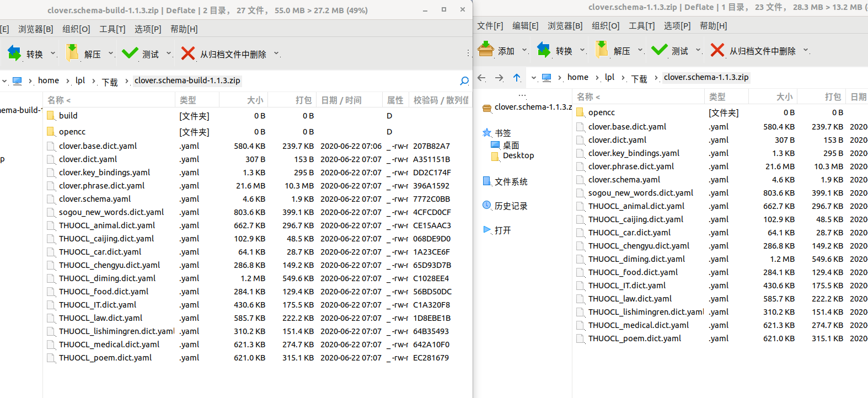Click the File system icon in sidebar

click(x=487, y=181)
